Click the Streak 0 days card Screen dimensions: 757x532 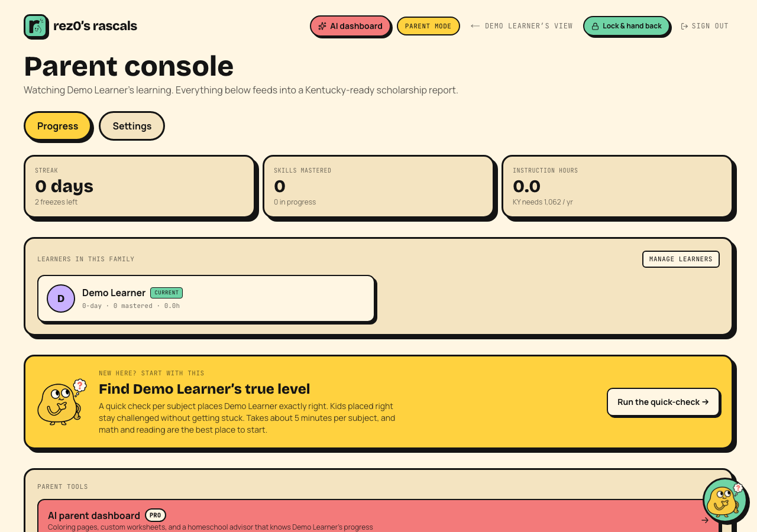(140, 187)
